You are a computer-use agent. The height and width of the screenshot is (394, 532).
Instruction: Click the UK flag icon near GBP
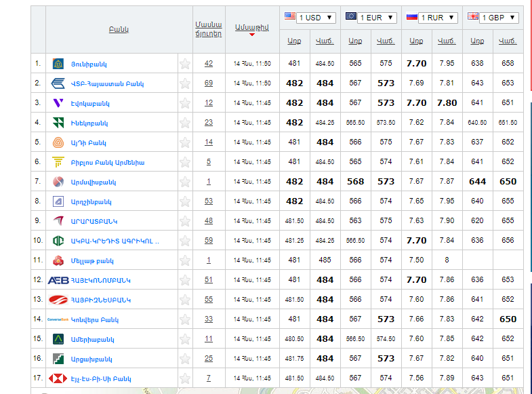point(473,16)
